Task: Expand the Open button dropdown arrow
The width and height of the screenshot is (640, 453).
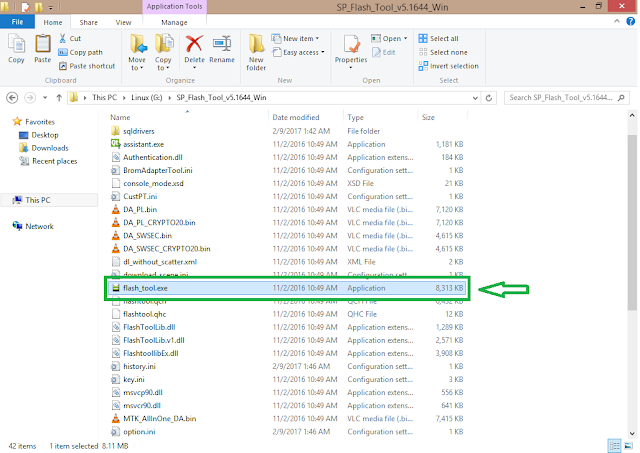Action: pos(406,38)
